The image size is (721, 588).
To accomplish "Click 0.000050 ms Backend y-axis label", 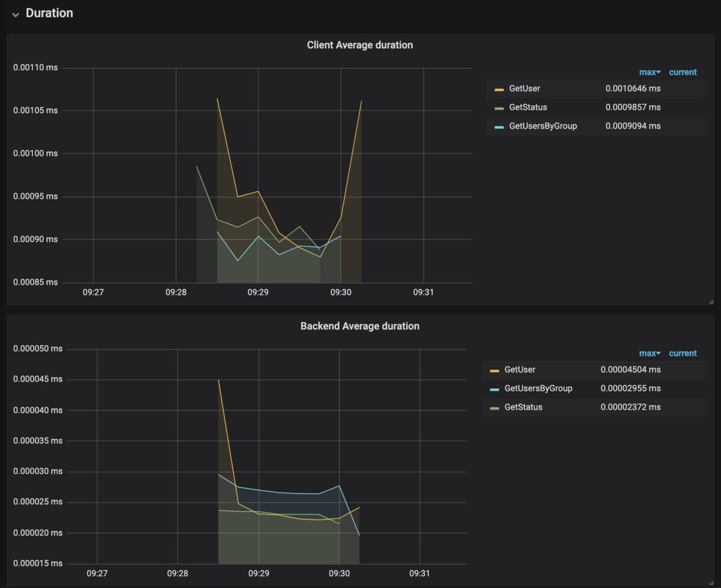I will point(38,349).
